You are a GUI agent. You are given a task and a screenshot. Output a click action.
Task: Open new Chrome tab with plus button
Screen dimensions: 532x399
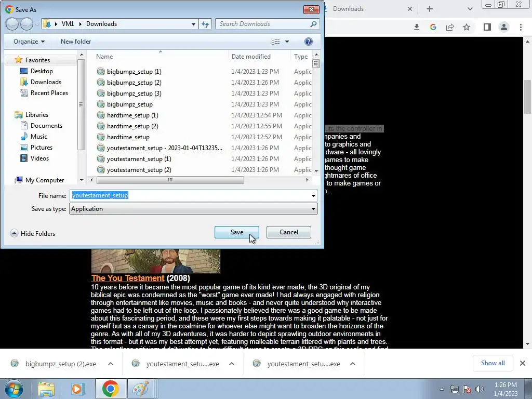click(430, 9)
